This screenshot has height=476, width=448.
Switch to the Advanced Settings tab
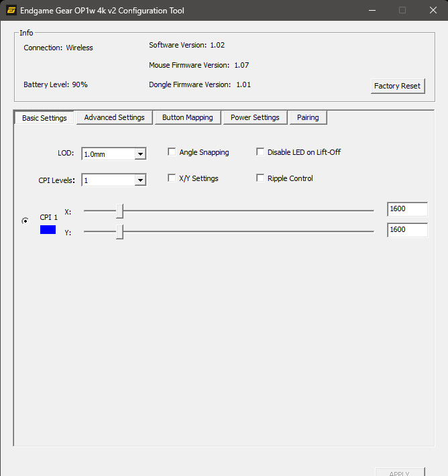[x=114, y=117]
